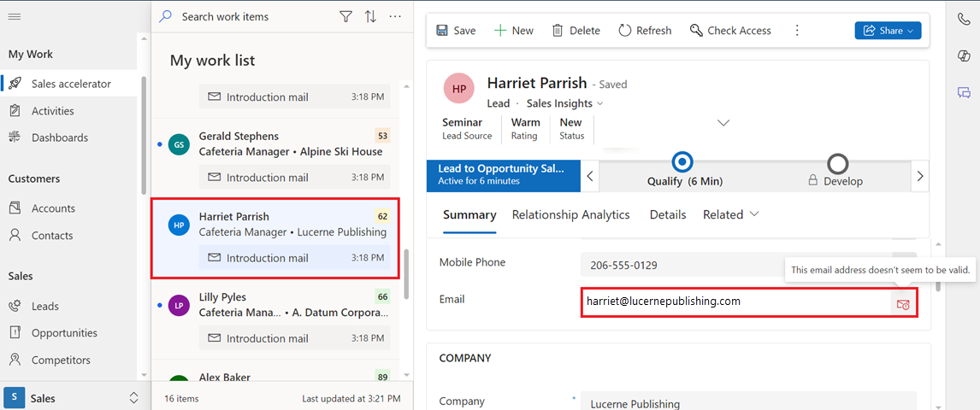
Task: Click the search magnifier icon
Action: (x=165, y=17)
